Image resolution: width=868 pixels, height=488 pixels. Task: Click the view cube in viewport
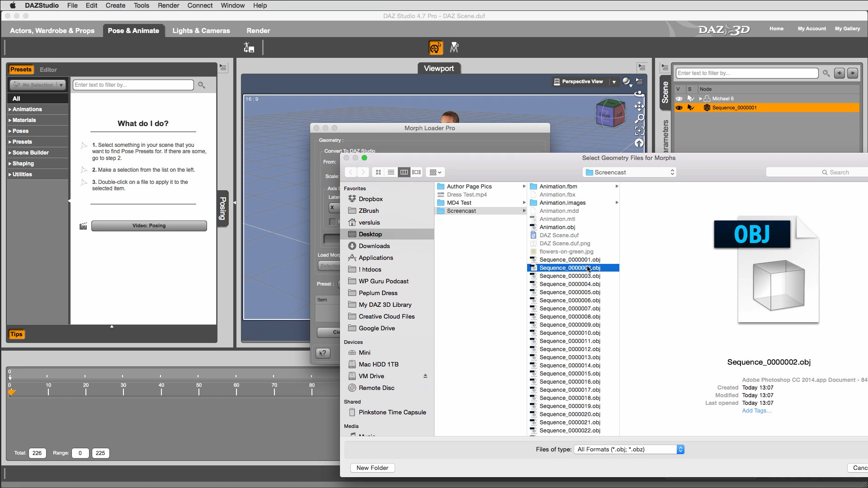pyautogui.click(x=610, y=113)
